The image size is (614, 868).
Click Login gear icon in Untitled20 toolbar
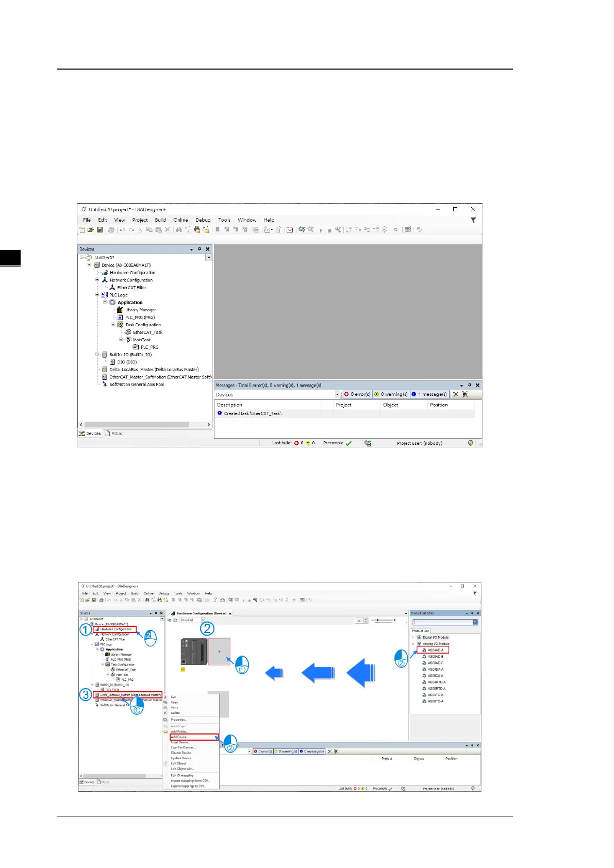tap(302, 230)
